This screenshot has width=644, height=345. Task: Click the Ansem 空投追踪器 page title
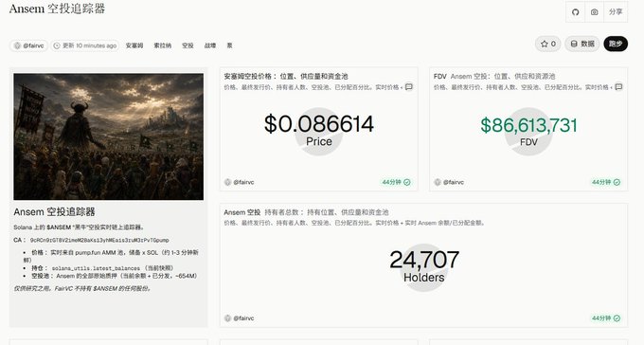[57, 9]
